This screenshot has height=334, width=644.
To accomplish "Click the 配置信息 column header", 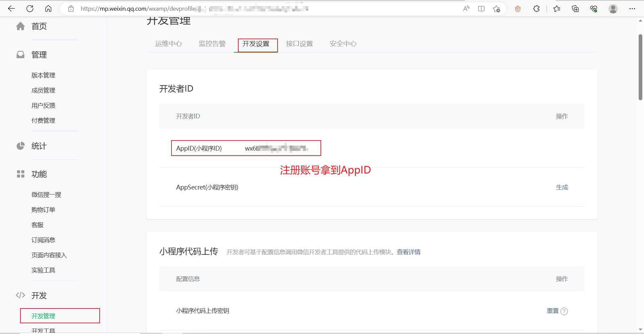I will tap(188, 279).
